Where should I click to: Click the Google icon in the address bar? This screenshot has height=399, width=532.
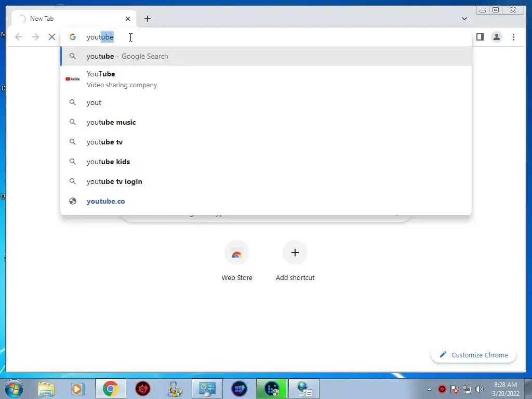point(73,37)
